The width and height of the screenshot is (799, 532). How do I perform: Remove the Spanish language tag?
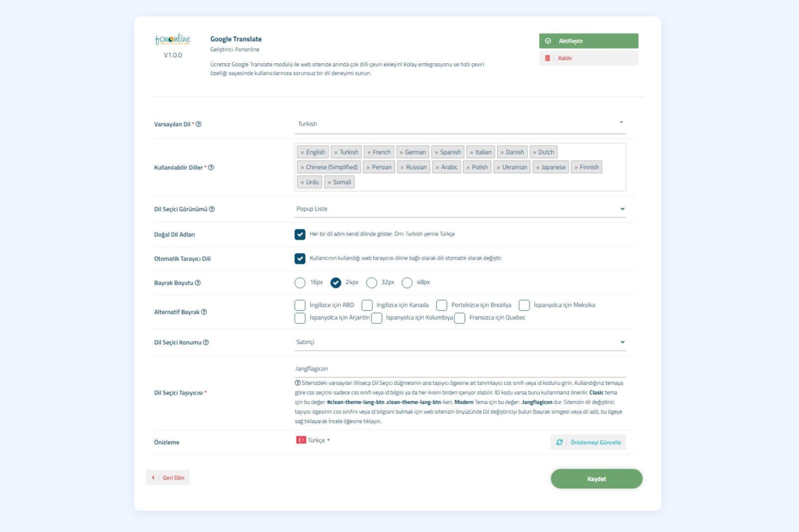[436, 153]
